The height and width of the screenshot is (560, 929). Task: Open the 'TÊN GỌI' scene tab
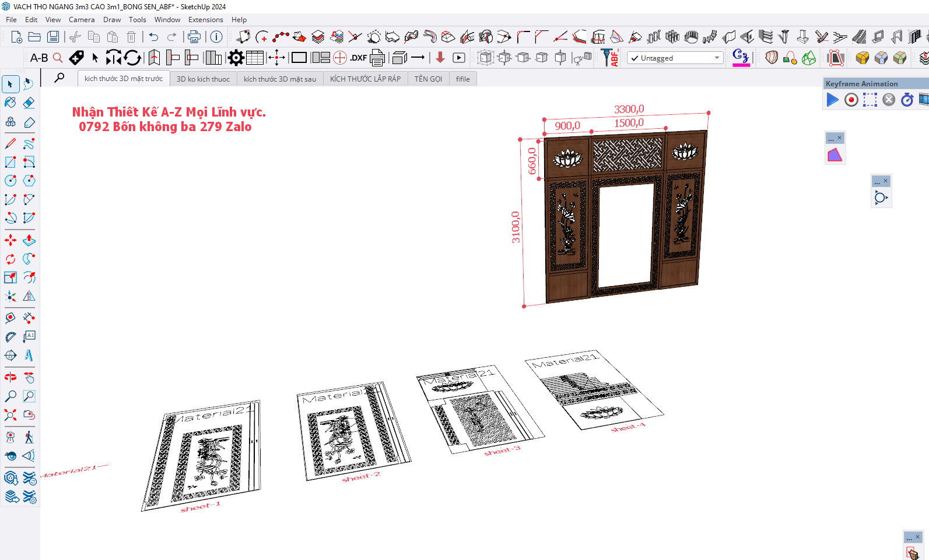coord(428,79)
